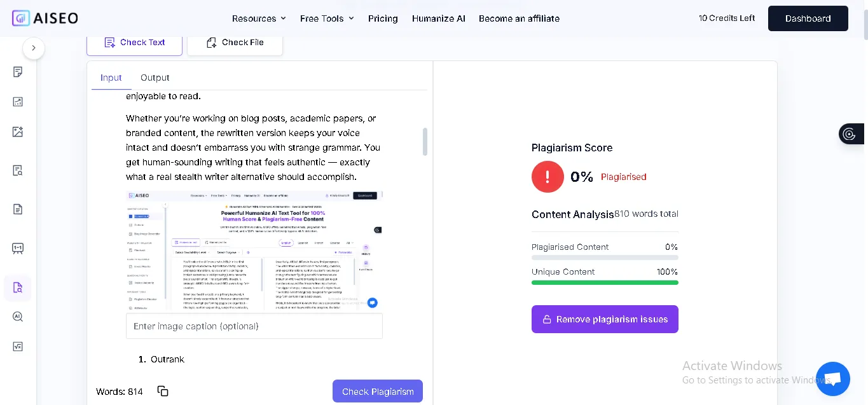Click the 10 Credits Left indicator
Viewport: 868px width, 405px height.
click(x=727, y=18)
